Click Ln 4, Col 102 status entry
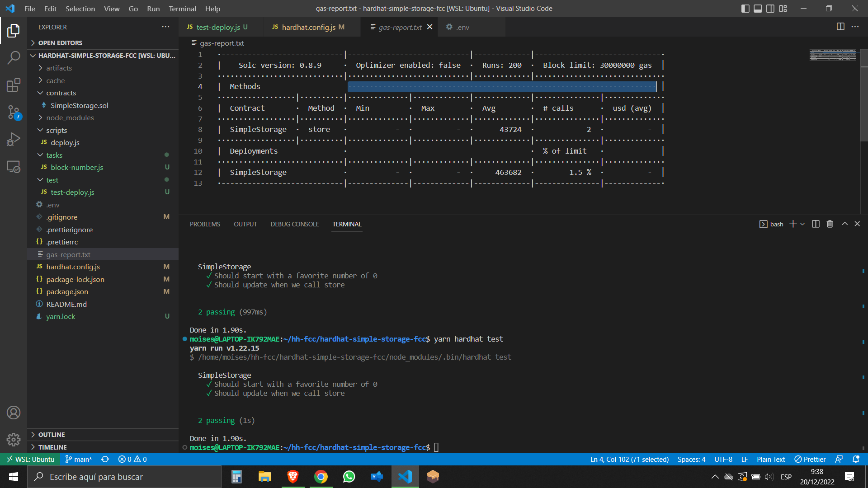The height and width of the screenshot is (488, 868). [x=629, y=459]
